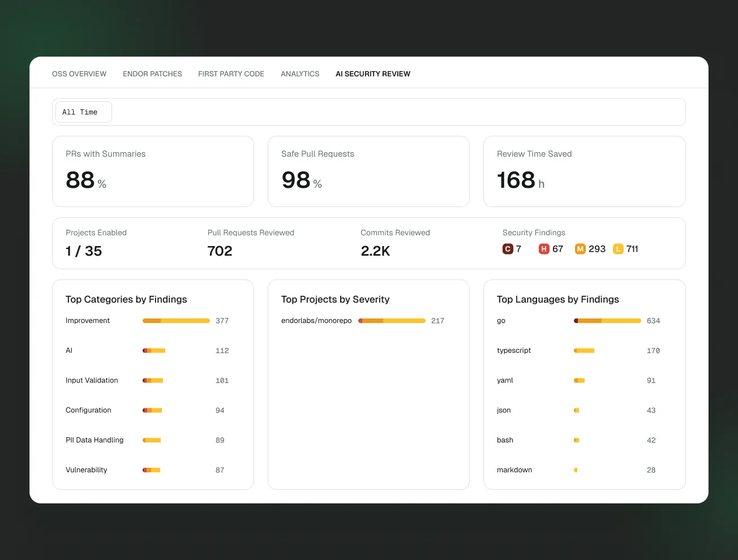Click the Security Findings label
Image resolution: width=738 pixels, height=560 pixels.
click(x=534, y=232)
